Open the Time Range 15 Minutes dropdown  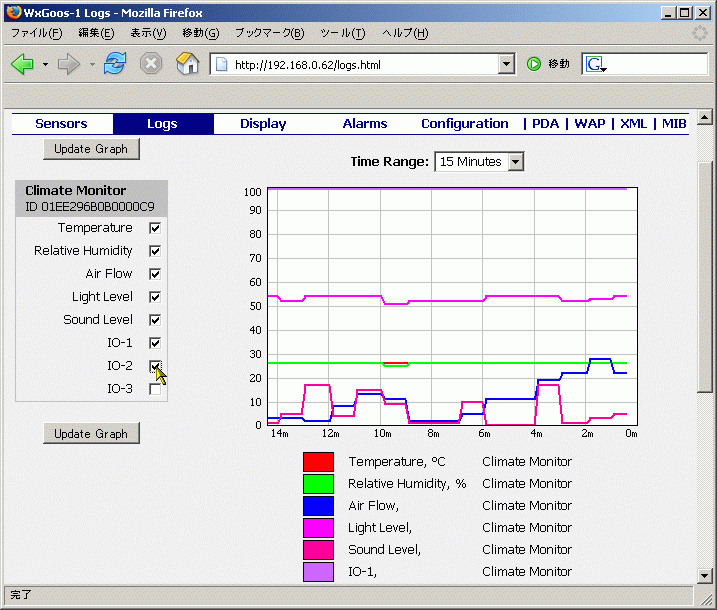click(479, 161)
